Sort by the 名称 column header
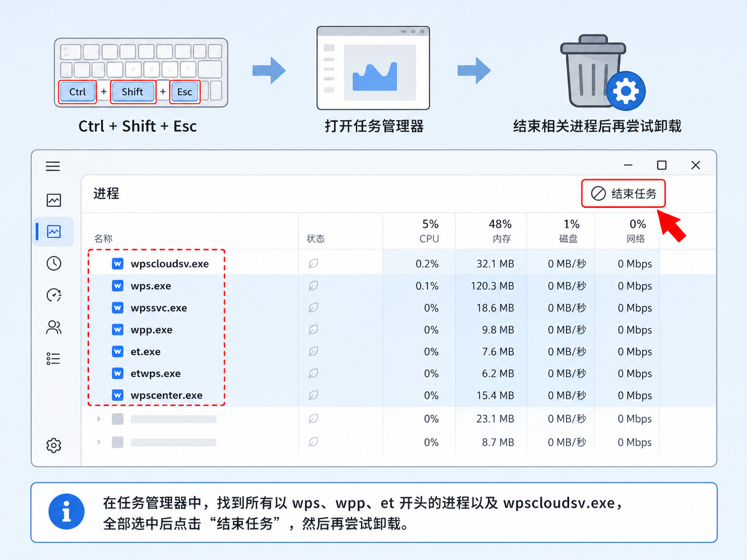 point(103,238)
